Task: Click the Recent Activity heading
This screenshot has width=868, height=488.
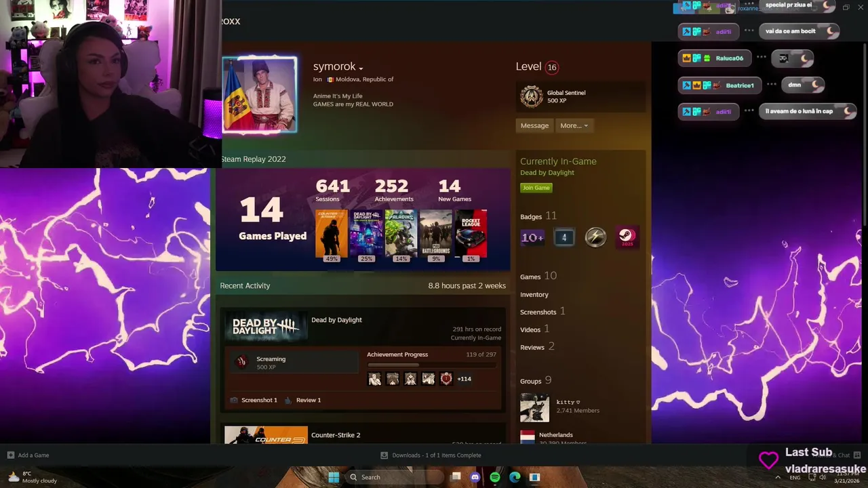Action: (245, 286)
